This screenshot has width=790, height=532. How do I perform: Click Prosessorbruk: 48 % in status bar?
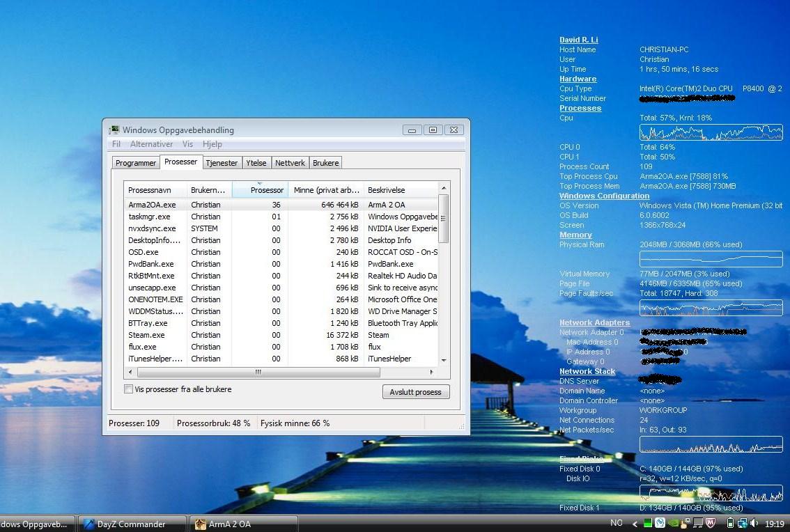point(214,423)
